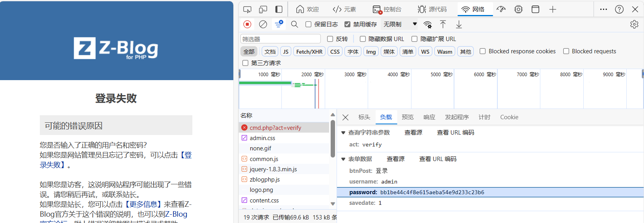Filter by Fetch/XHR type
Image resolution: width=644 pixels, height=223 pixels.
click(309, 51)
